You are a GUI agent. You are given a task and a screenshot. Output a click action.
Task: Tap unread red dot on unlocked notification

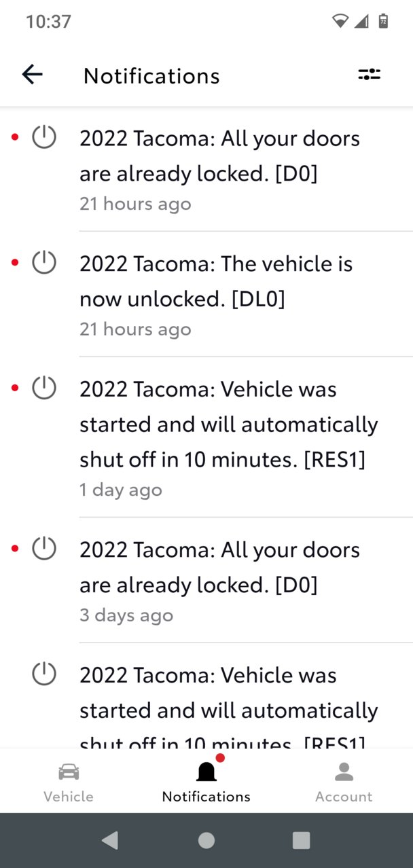(x=15, y=262)
